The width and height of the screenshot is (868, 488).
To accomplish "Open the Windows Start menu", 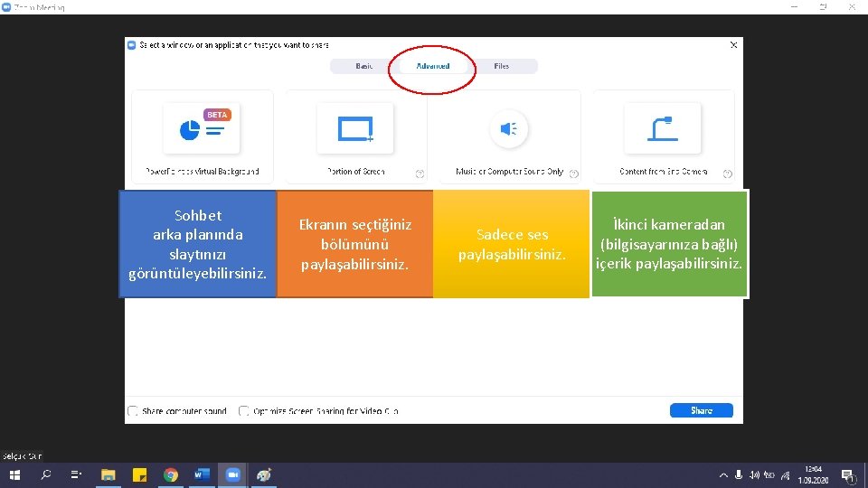I will [15, 474].
